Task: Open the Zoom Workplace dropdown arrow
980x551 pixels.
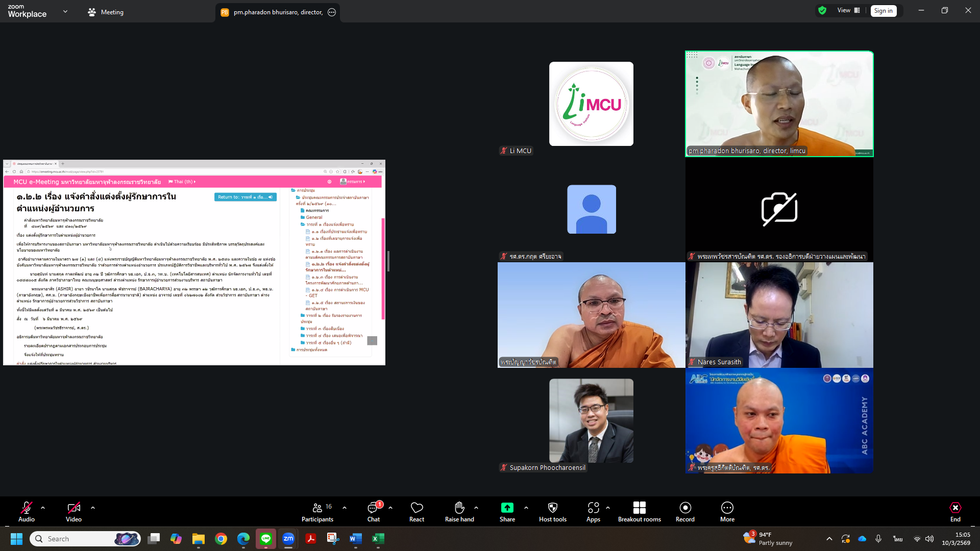Action: (65, 11)
